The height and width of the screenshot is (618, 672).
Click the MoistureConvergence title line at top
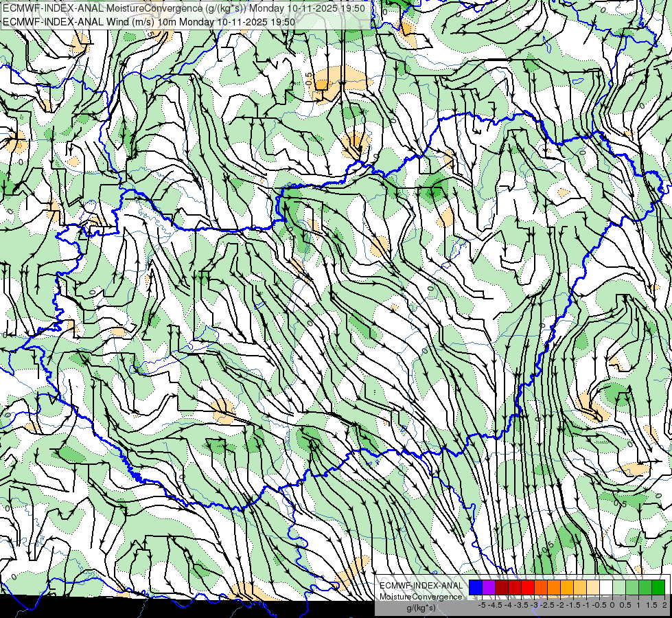coord(184,8)
